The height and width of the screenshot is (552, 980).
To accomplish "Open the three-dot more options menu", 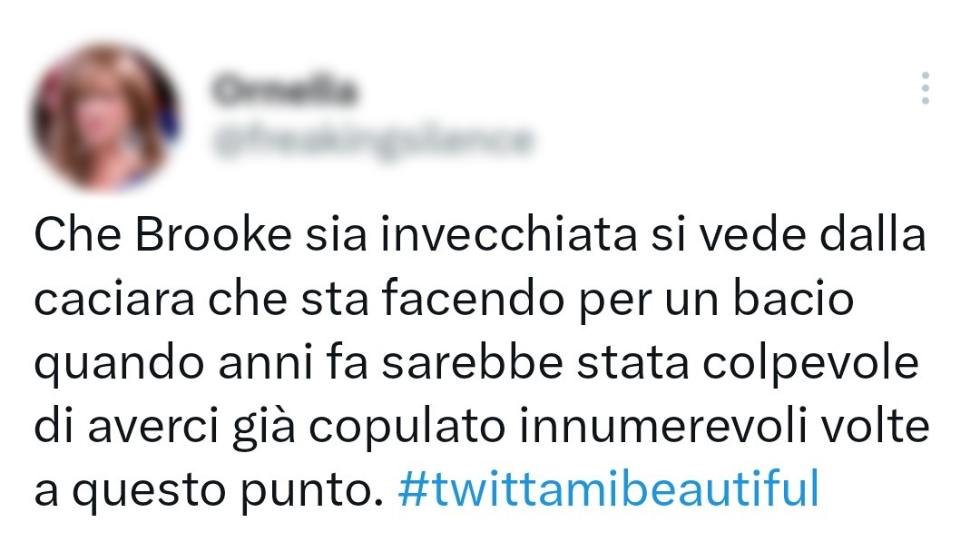I will click(x=925, y=87).
